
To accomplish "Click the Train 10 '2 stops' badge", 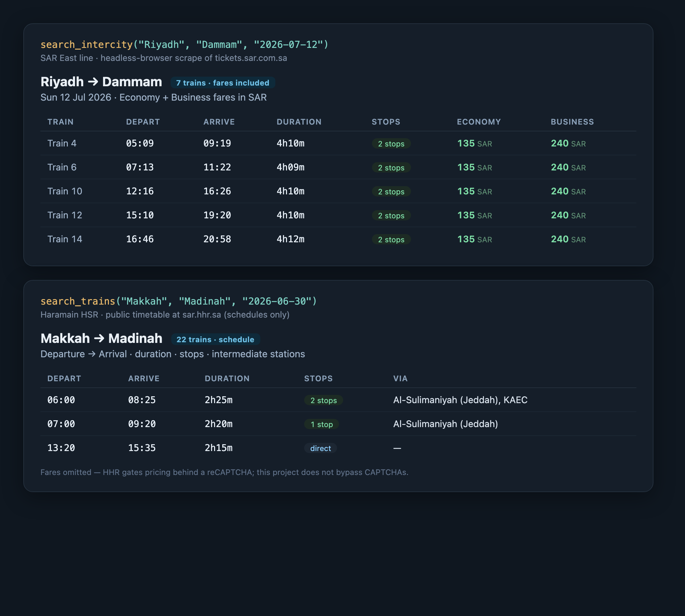I will tap(391, 192).
